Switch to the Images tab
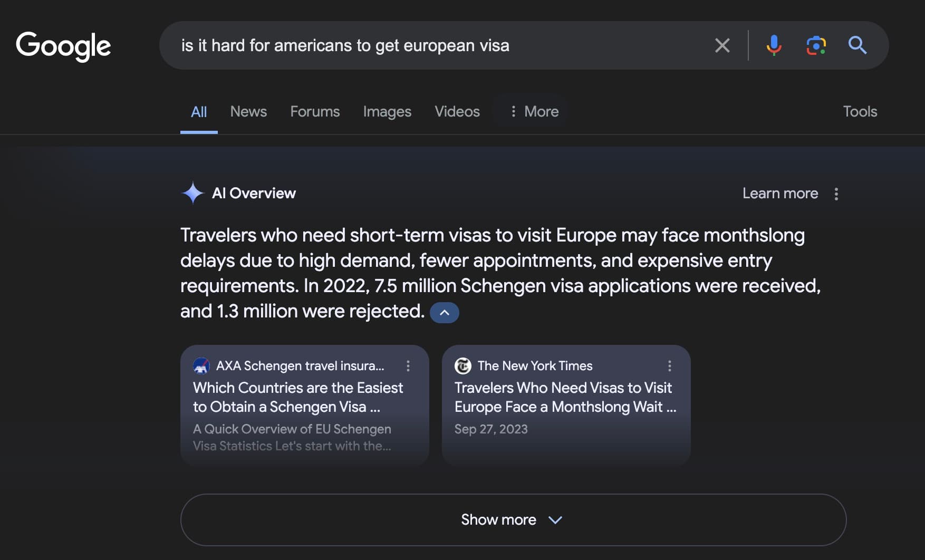Viewport: 925px width, 560px height. (387, 111)
